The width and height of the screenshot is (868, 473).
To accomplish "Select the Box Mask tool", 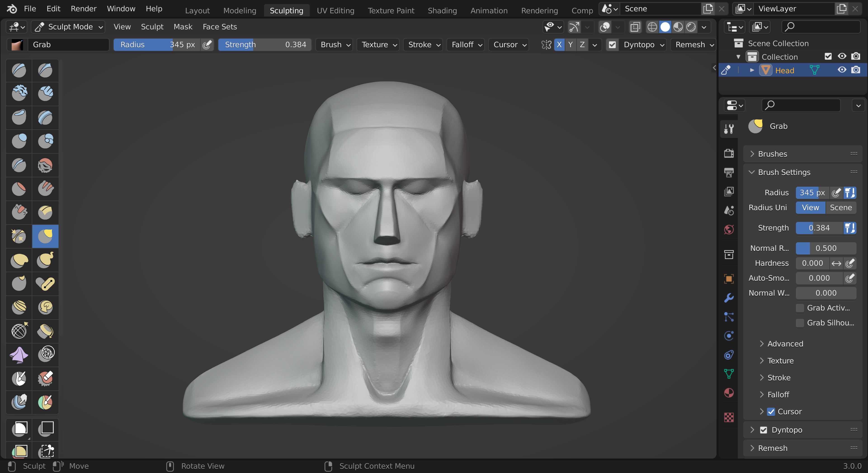I will 19,428.
